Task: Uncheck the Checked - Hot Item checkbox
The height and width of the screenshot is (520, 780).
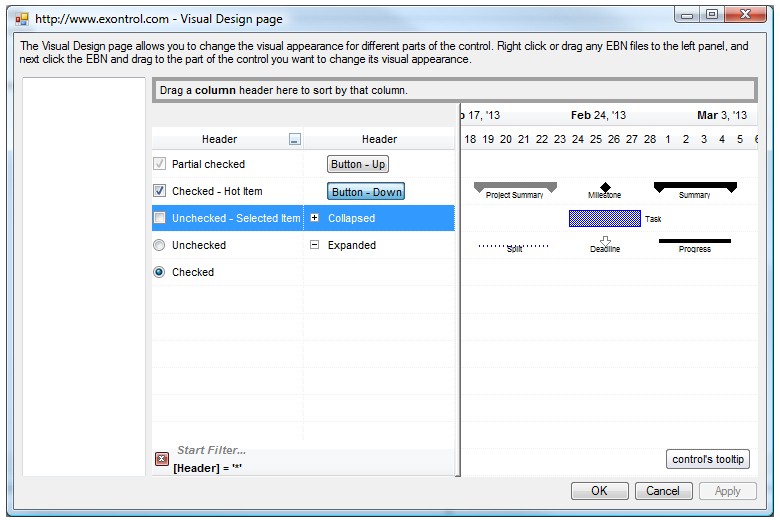Action: point(159,191)
